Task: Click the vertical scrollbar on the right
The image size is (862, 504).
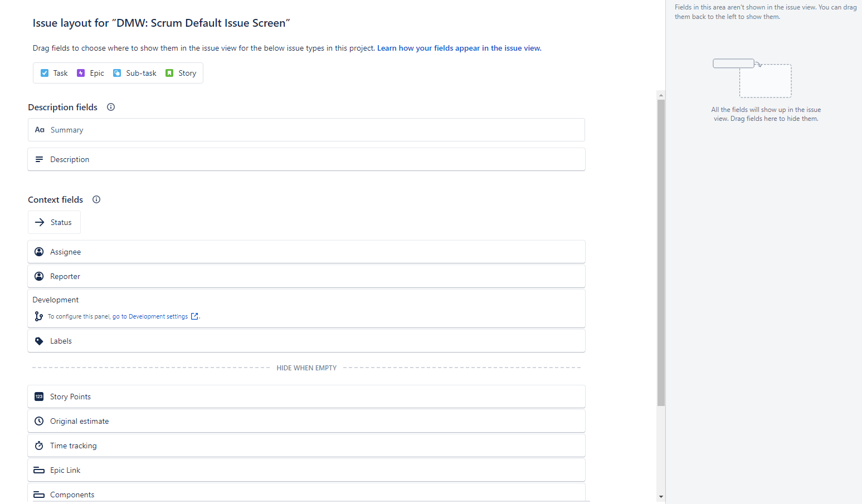Action: [661, 251]
